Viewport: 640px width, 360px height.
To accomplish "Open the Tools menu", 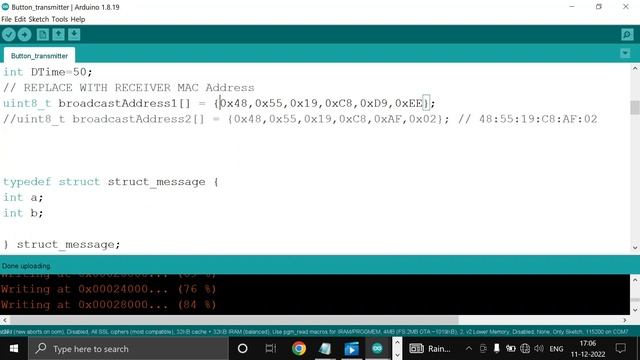I will pos(60,19).
